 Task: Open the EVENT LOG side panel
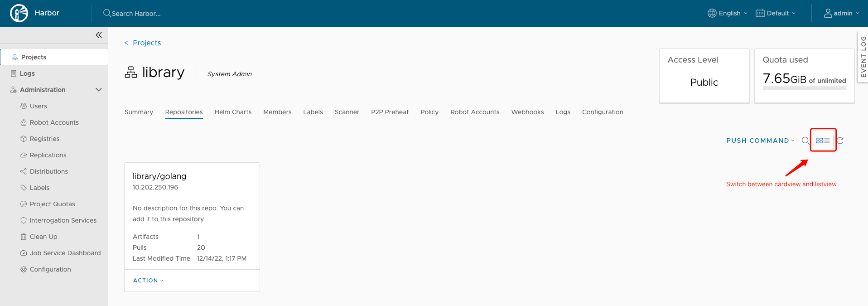(863, 57)
